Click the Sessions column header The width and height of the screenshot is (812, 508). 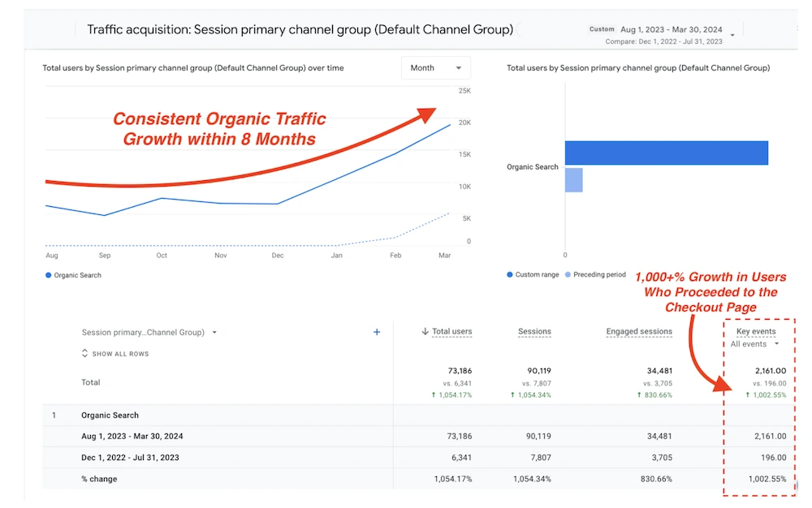[x=534, y=331]
